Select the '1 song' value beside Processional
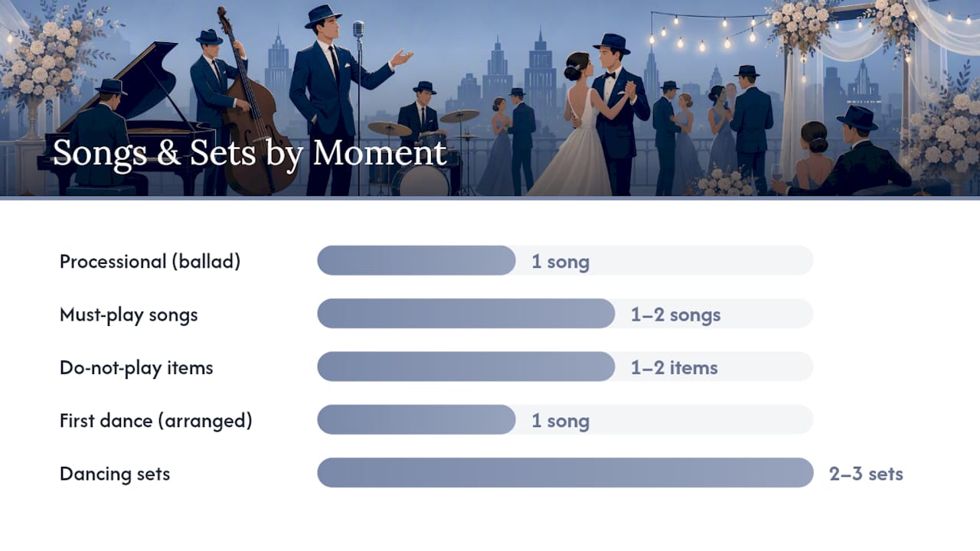 coord(560,262)
